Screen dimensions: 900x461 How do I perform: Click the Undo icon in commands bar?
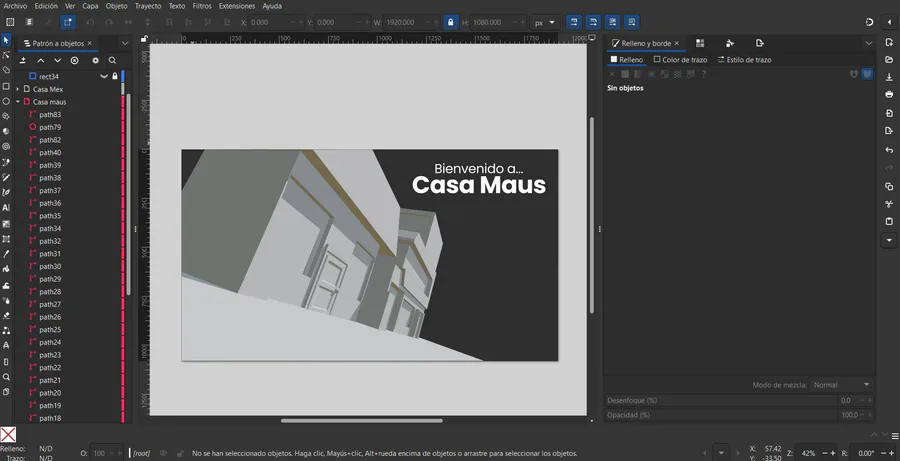[889, 150]
